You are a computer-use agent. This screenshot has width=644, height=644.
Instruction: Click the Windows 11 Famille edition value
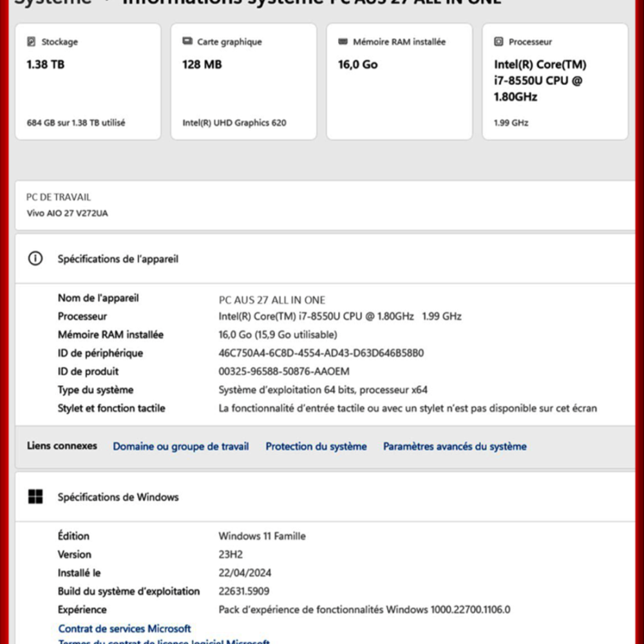(262, 536)
